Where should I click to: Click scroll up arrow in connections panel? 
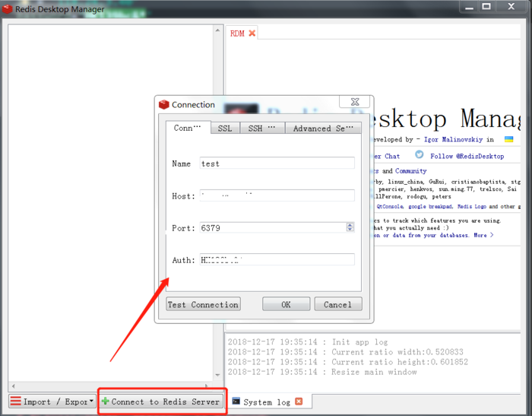pos(217,30)
